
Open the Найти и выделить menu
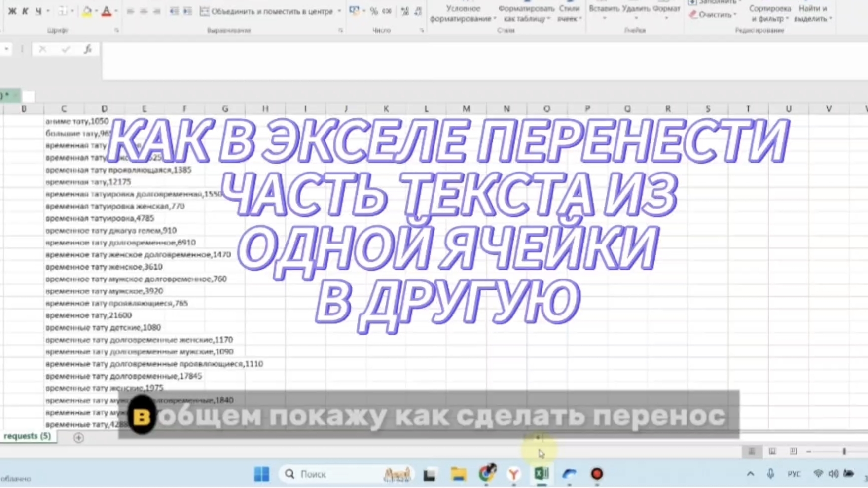click(814, 14)
